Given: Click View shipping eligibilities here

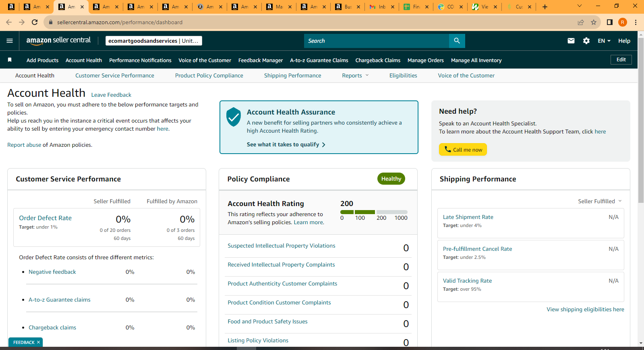Looking at the screenshot, I should click(585, 309).
